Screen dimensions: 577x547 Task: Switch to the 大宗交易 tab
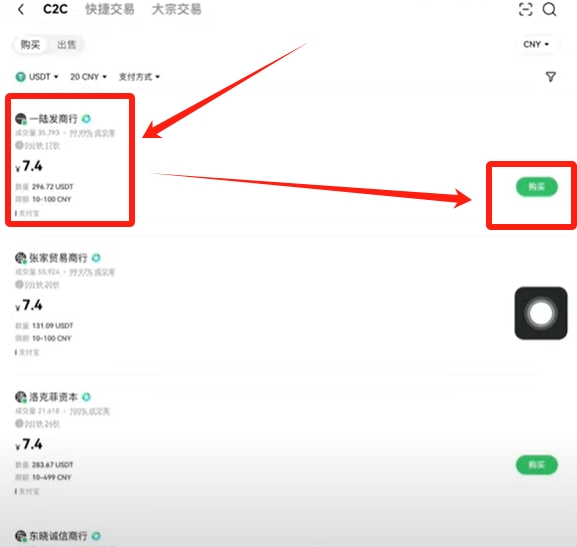point(177,10)
